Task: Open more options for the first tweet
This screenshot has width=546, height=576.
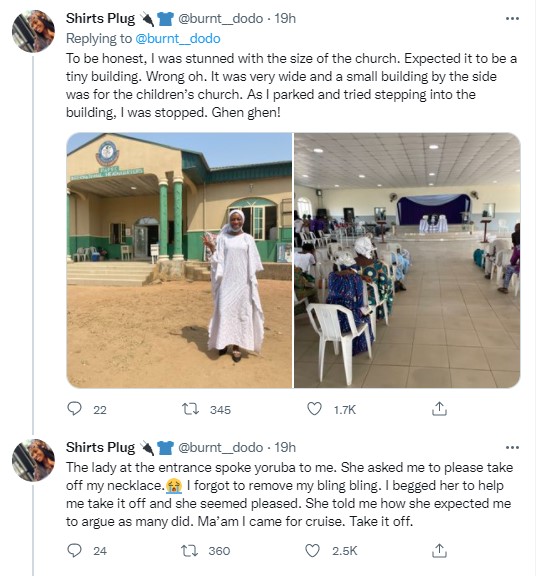Action: pos(512,18)
